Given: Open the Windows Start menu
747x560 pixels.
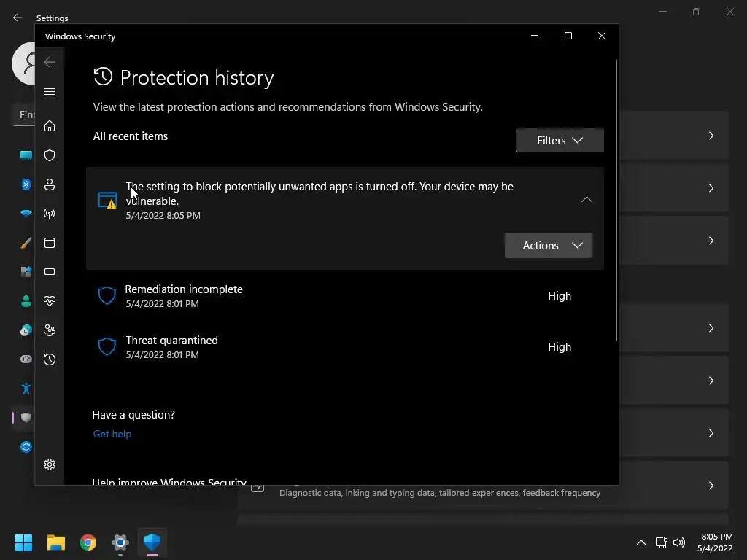Looking at the screenshot, I should [x=23, y=542].
